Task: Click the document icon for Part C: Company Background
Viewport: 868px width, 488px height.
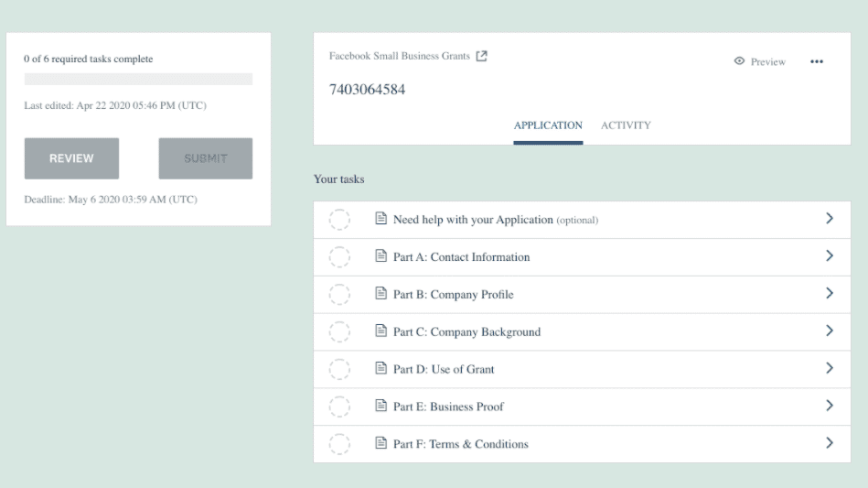Action: point(380,331)
